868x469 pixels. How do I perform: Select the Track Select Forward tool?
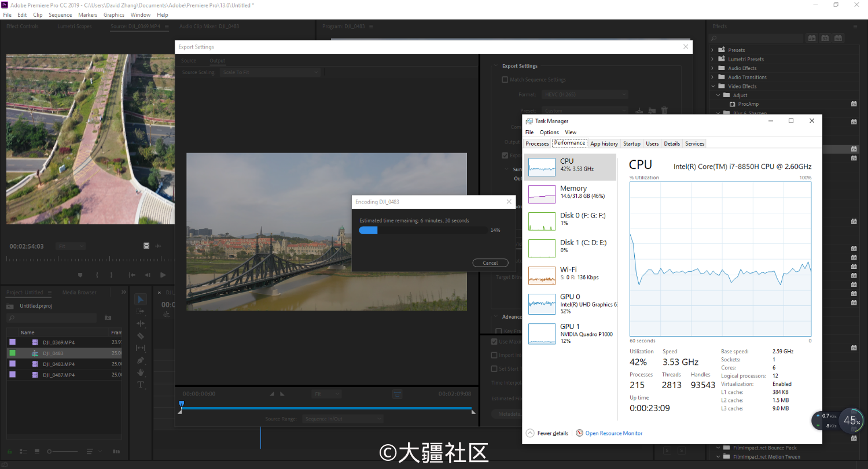pos(141,311)
